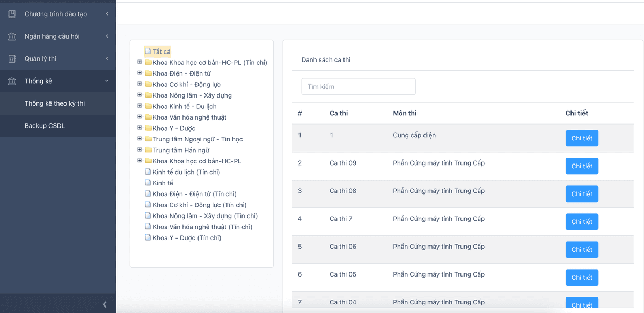Screen dimensions: 644x313
Task: Click folder icon of Khoa Điện - Điện tử
Action: (x=148, y=73)
